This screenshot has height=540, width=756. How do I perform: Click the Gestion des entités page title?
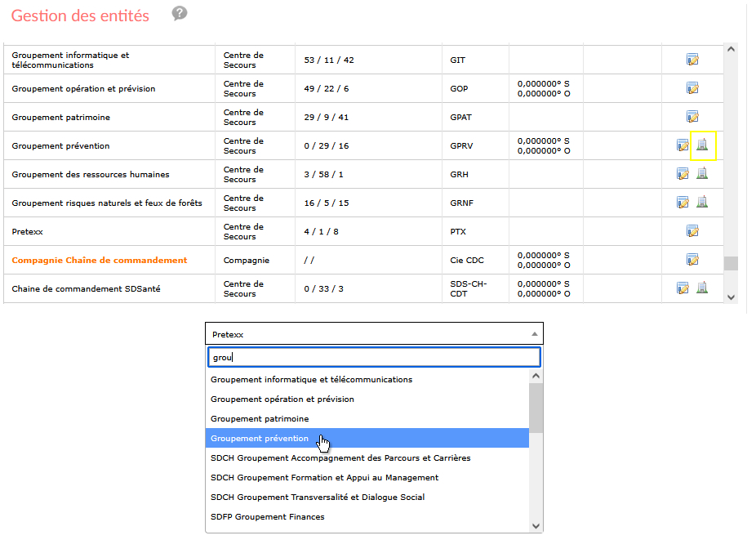pos(80,16)
